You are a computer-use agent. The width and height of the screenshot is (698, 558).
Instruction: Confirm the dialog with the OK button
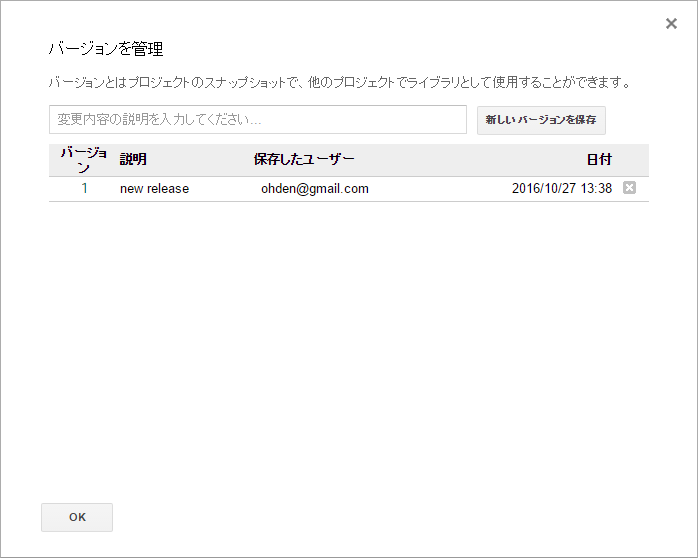tap(77, 517)
